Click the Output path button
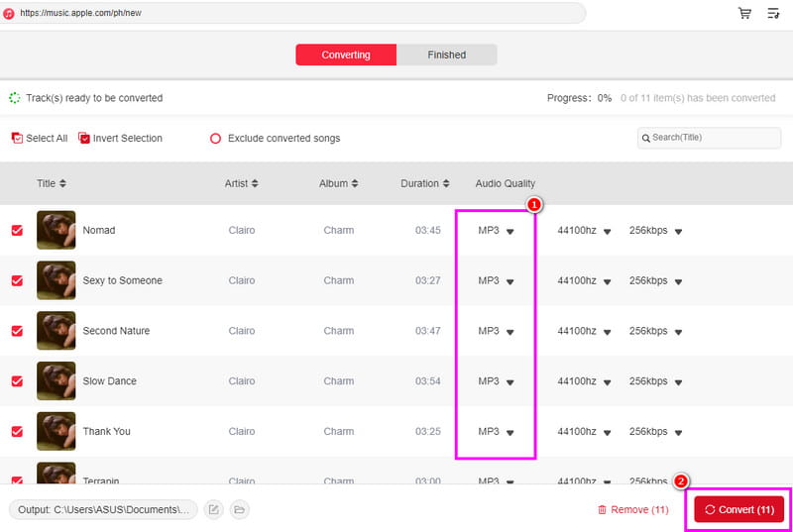Viewport: 793px width, 532px height. point(103,510)
